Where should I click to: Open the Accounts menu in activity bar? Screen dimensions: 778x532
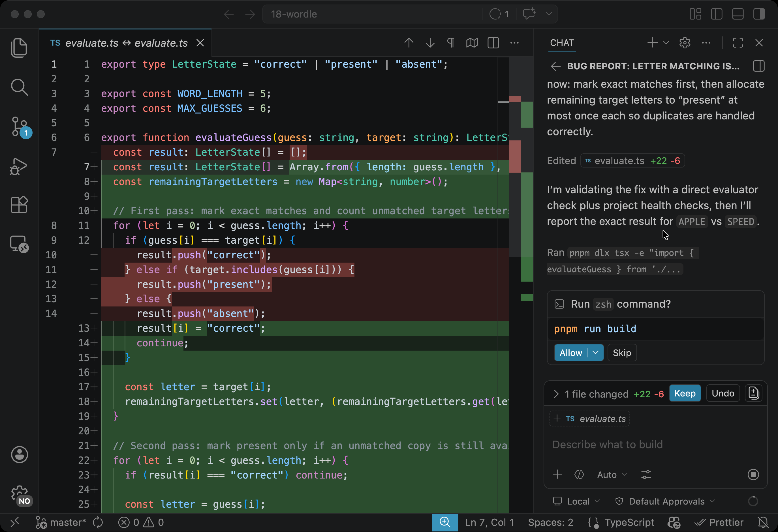point(20,455)
